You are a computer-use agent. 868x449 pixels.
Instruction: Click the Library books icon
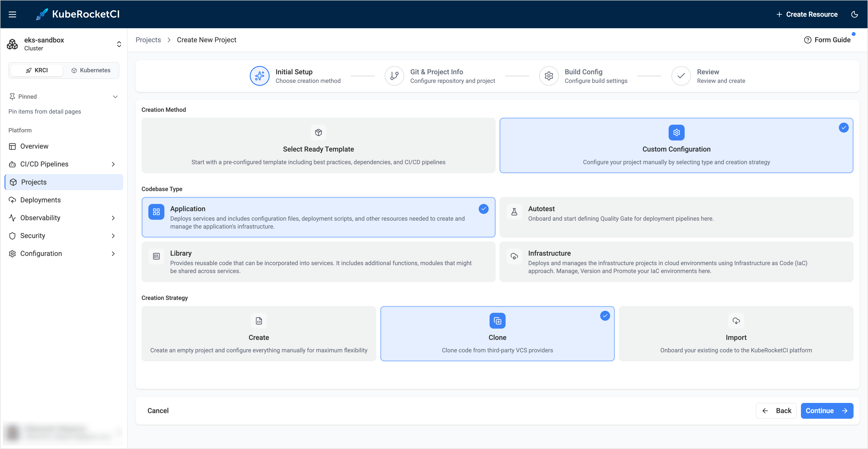point(156,256)
